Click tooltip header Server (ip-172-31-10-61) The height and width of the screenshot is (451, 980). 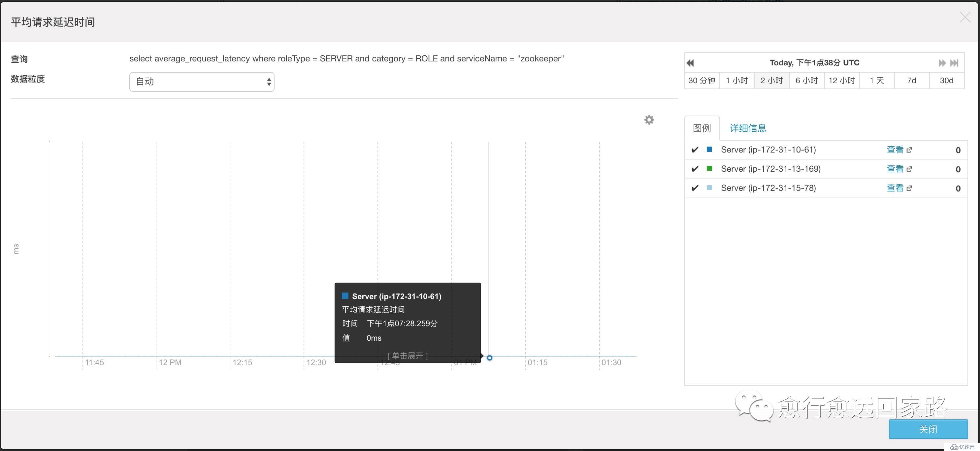tap(396, 296)
